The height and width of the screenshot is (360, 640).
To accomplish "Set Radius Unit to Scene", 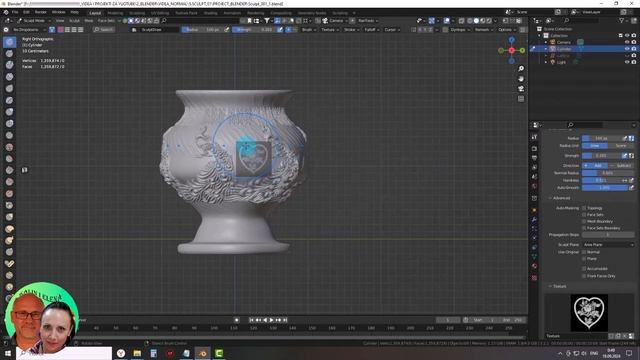I will coord(621,146).
